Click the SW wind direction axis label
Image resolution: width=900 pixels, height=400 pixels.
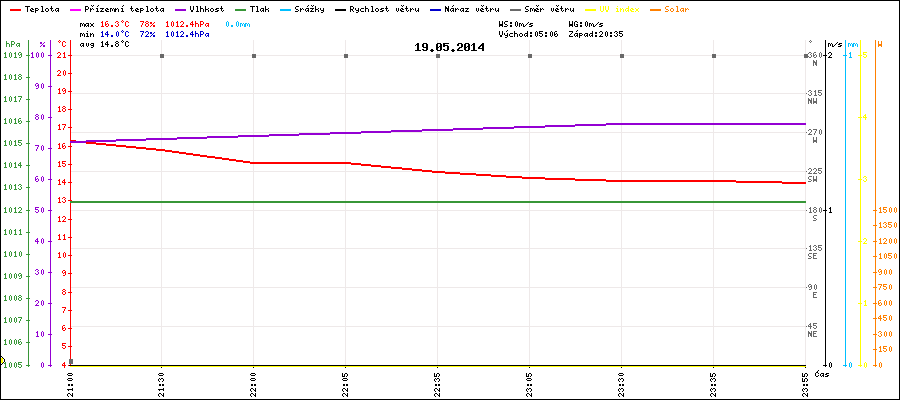(814, 179)
